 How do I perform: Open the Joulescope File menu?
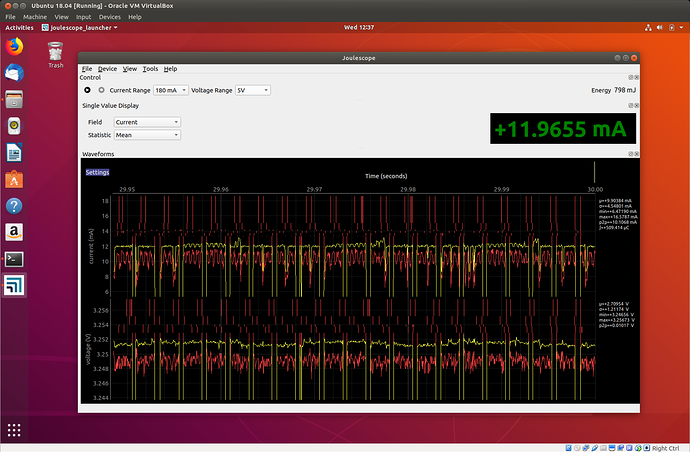coord(87,69)
